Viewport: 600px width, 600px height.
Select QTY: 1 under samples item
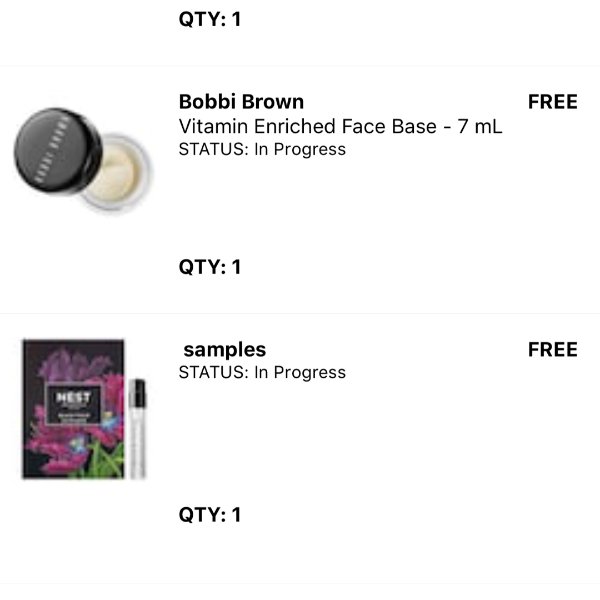[x=210, y=515]
